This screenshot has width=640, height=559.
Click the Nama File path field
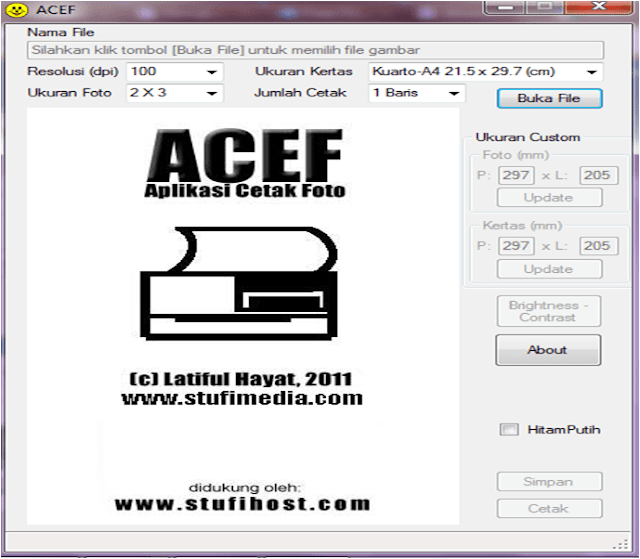tap(315, 50)
